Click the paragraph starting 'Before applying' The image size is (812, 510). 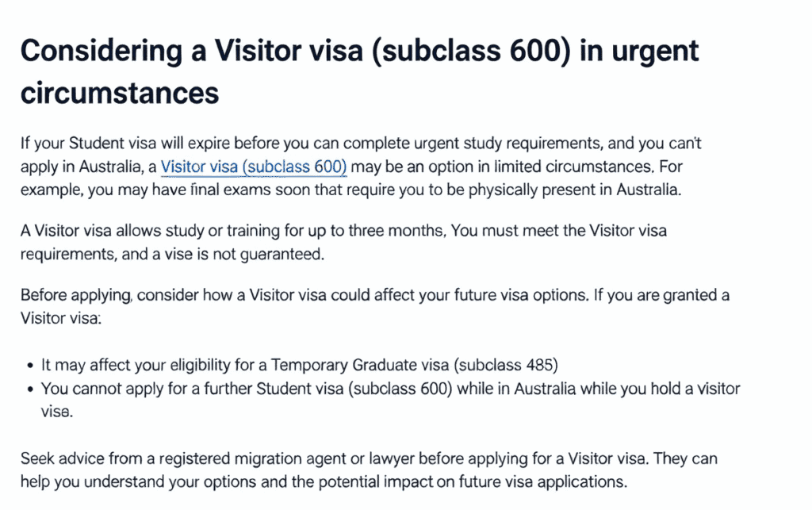point(375,306)
